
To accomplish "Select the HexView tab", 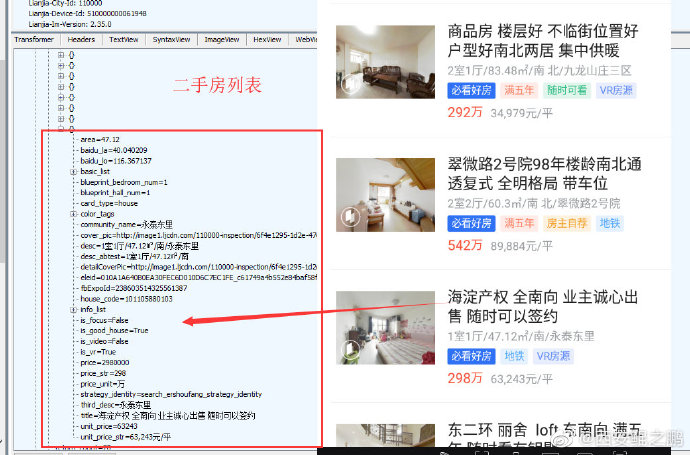I will pos(267,40).
